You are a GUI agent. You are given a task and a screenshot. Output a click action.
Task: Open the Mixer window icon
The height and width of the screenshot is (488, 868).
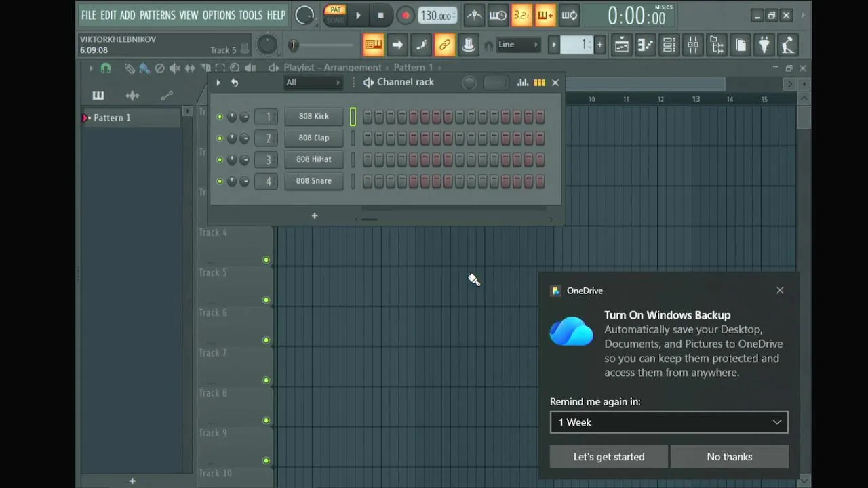pos(693,45)
